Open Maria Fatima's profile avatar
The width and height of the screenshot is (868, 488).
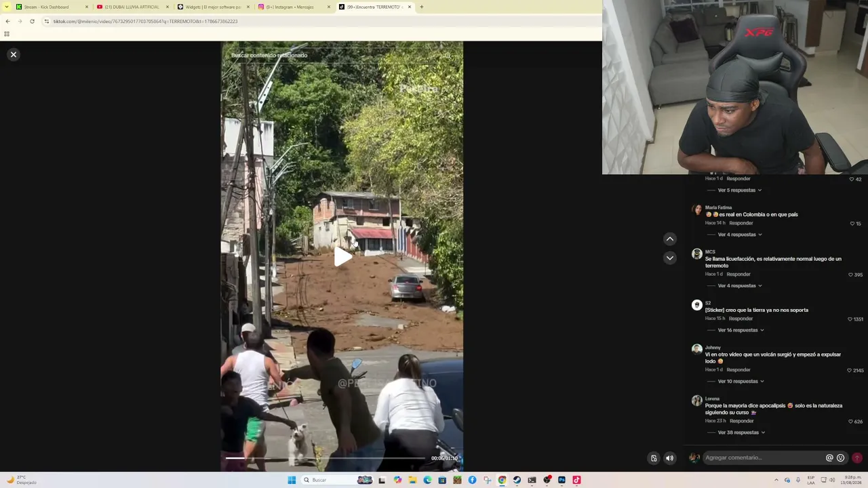click(x=696, y=209)
